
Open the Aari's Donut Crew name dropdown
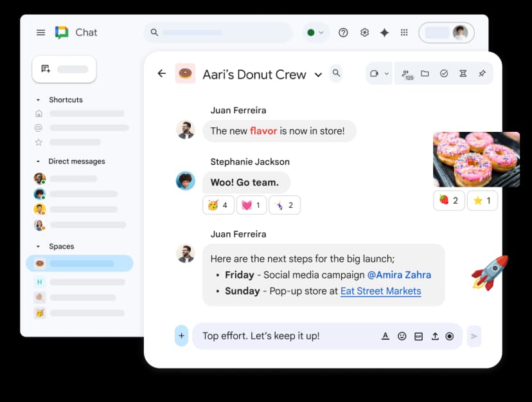tap(319, 75)
